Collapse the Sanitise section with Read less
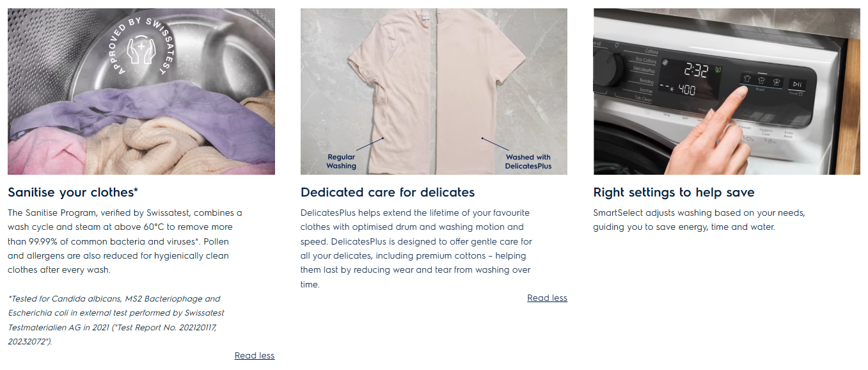Viewport: 868px width, 370px height. click(254, 356)
